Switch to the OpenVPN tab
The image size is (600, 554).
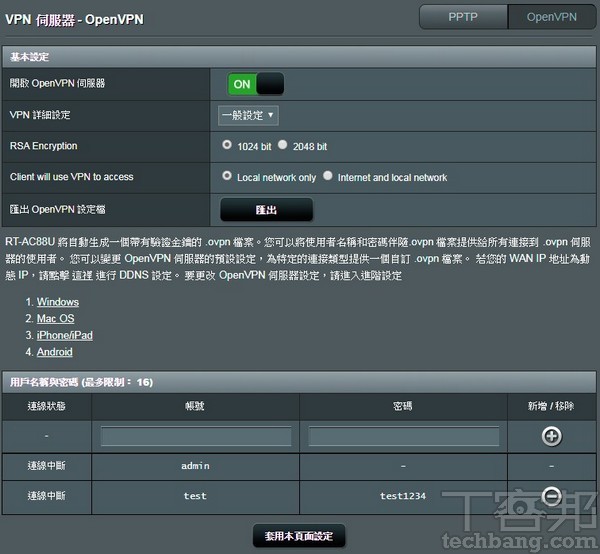coord(553,17)
